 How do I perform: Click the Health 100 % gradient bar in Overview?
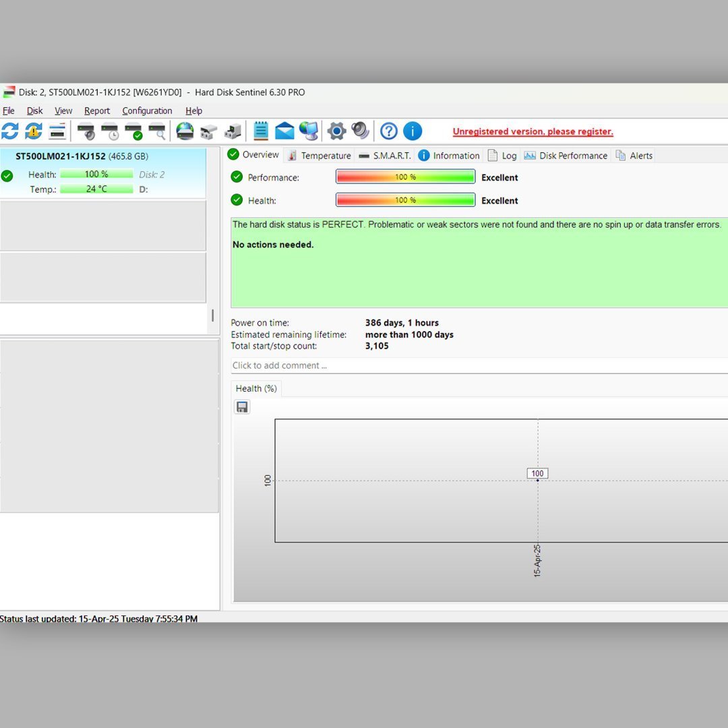[405, 200]
